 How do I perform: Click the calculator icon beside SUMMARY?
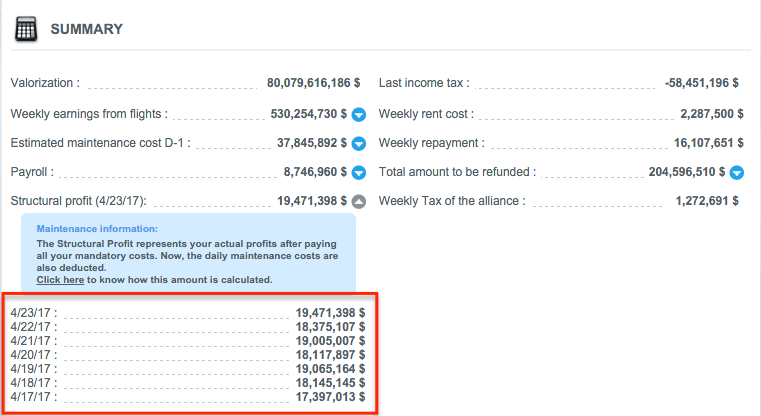coord(26,29)
